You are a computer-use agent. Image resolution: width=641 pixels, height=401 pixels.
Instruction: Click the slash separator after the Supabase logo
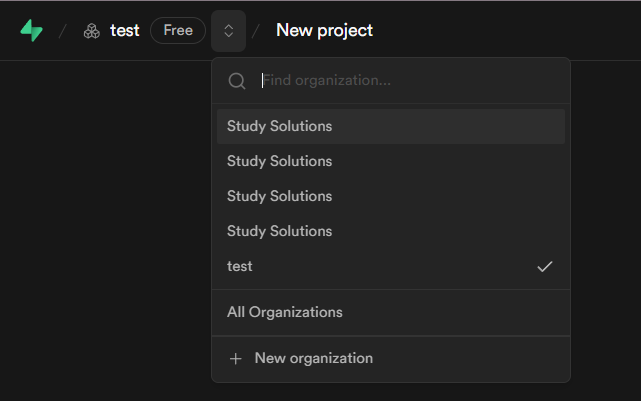click(x=63, y=31)
